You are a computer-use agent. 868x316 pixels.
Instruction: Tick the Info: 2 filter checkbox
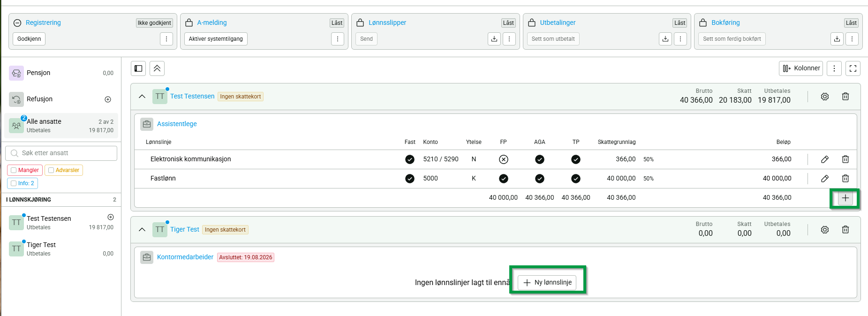(x=14, y=183)
